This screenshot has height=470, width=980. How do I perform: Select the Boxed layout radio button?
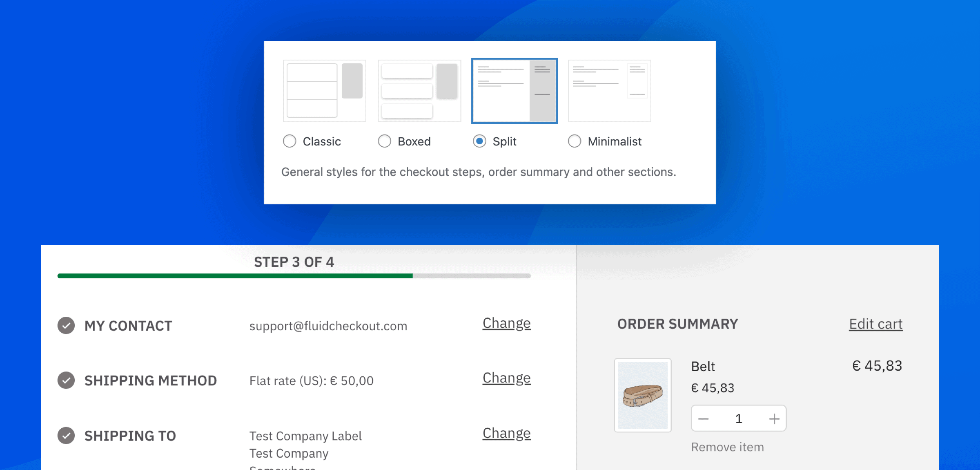(x=384, y=141)
